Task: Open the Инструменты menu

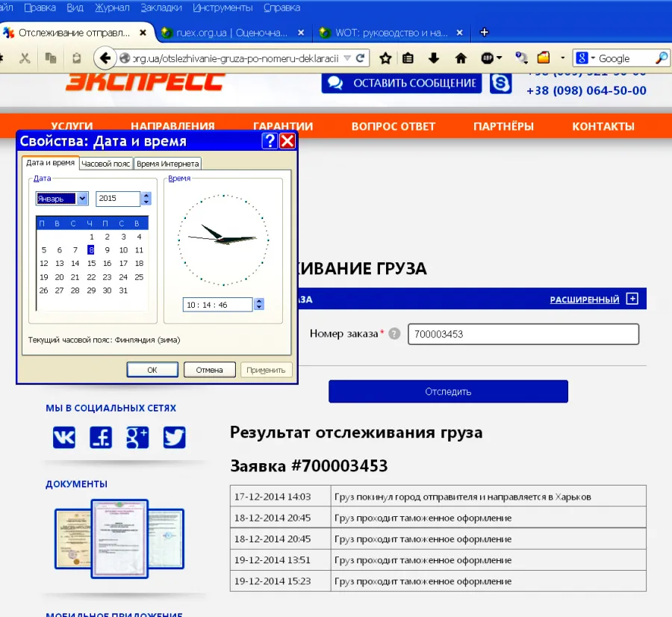Action: (223, 7)
